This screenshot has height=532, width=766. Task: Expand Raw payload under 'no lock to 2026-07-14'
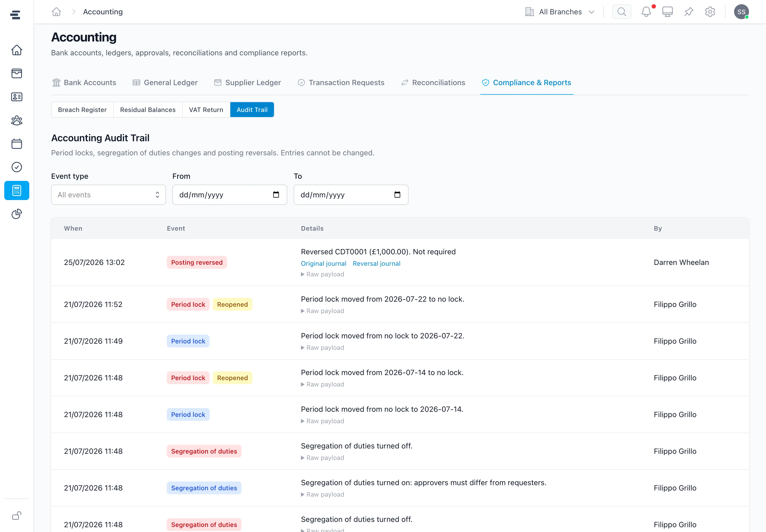pyautogui.click(x=322, y=421)
